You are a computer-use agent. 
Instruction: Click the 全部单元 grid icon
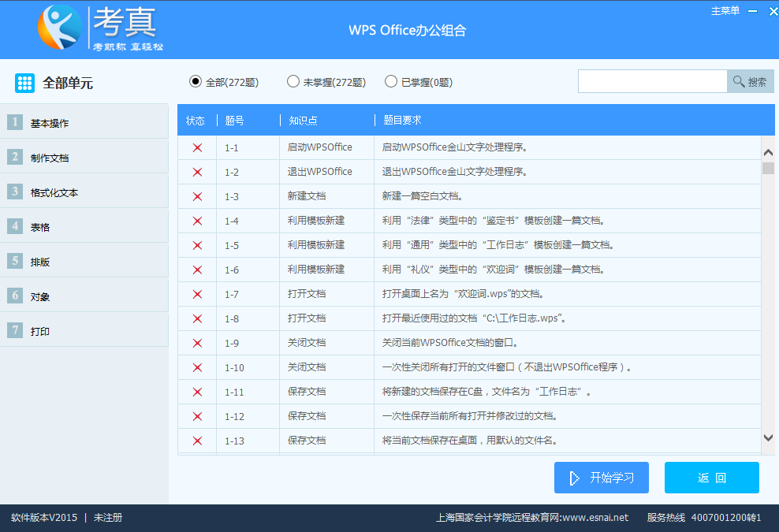point(24,83)
